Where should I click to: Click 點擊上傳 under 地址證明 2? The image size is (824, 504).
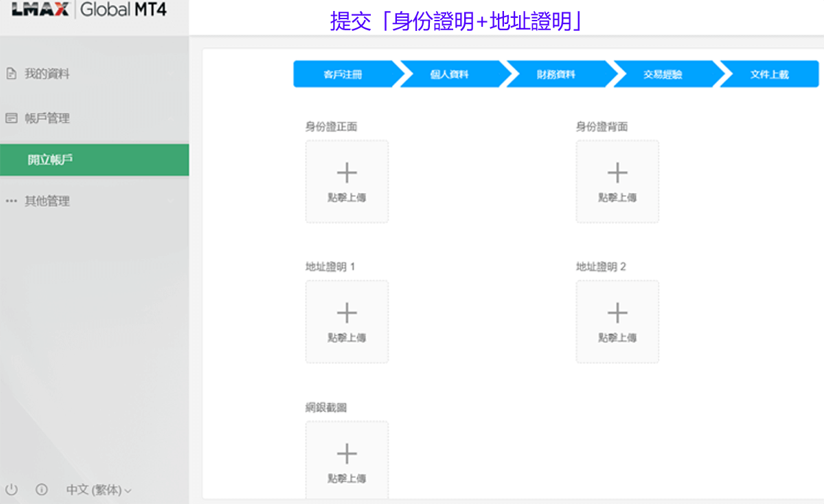[x=617, y=338]
